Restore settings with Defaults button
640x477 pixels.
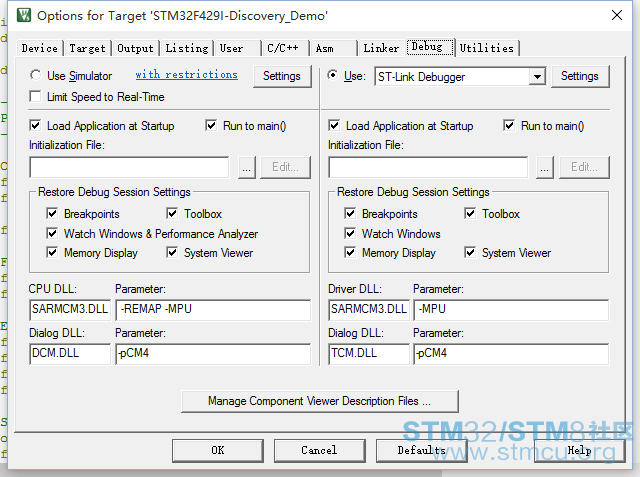tap(421, 450)
